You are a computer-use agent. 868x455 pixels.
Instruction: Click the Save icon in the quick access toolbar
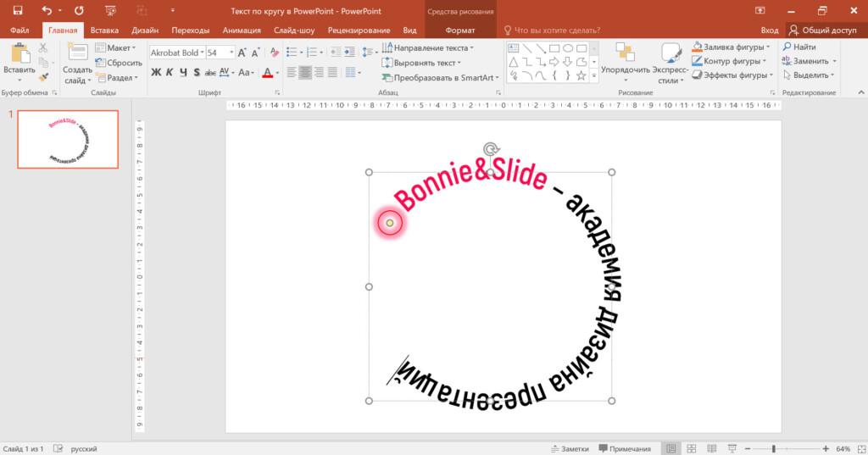click(x=18, y=10)
